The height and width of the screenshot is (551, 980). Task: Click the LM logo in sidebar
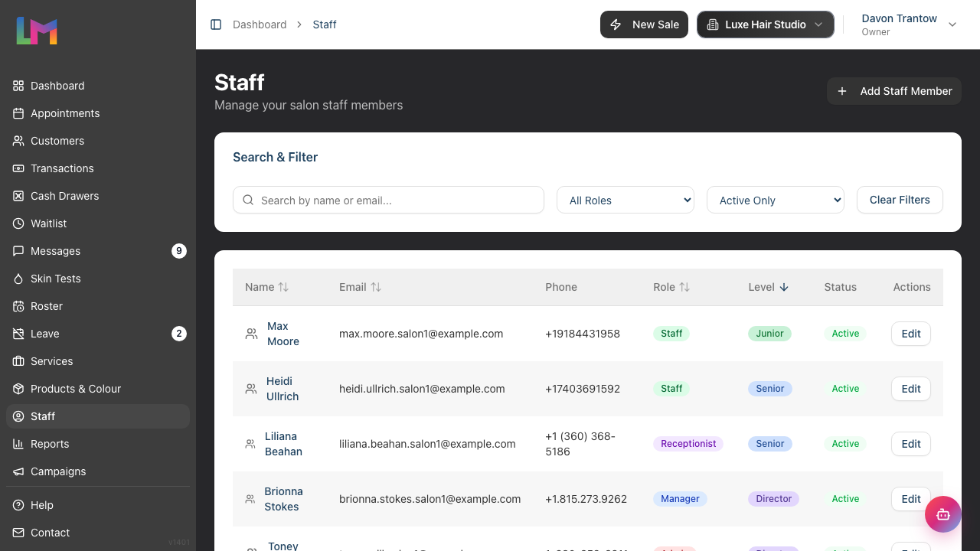point(37,31)
